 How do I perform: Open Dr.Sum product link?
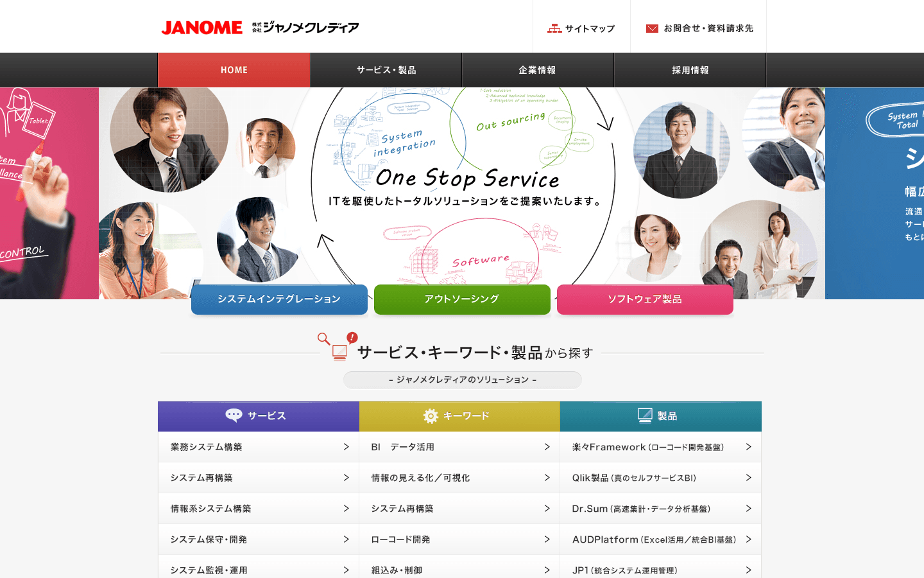point(661,509)
